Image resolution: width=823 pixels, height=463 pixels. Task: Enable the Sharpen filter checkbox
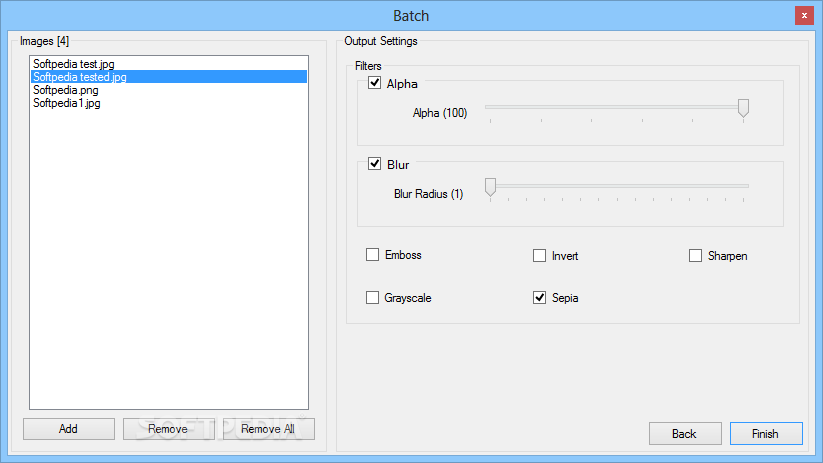point(695,256)
